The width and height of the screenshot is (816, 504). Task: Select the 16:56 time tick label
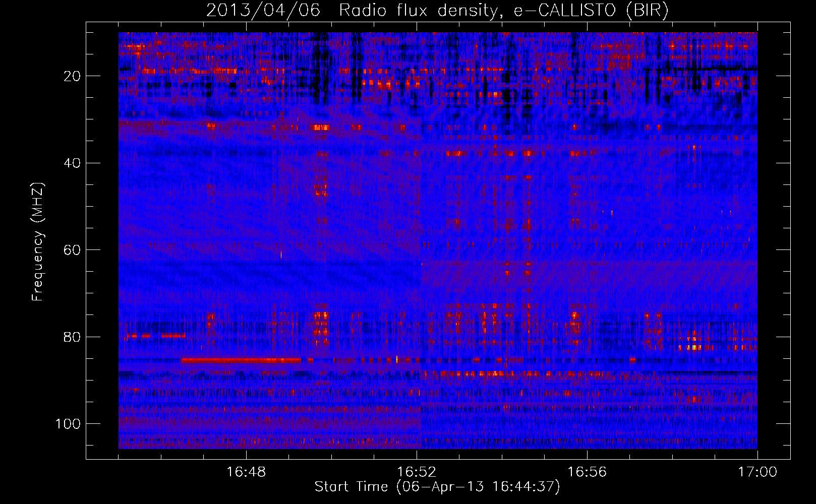pyautogui.click(x=587, y=472)
